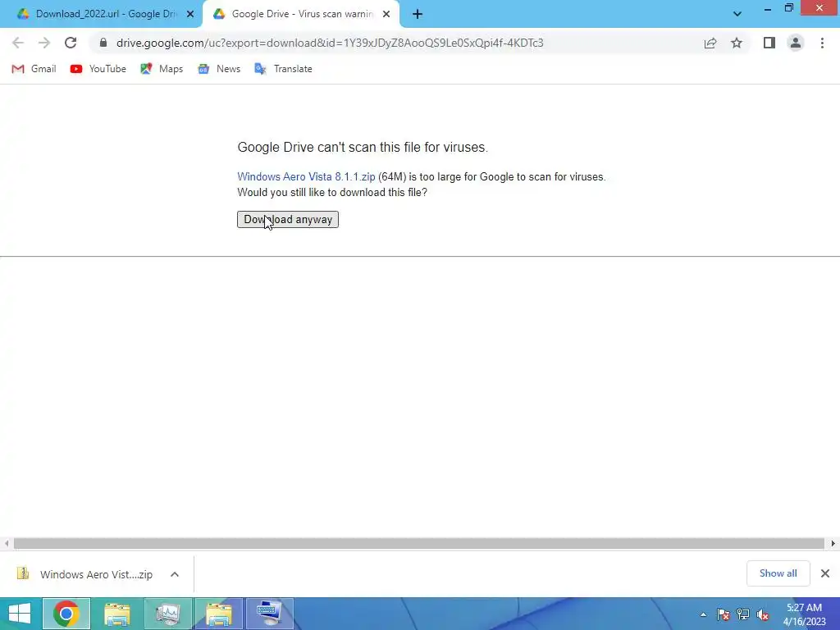The height and width of the screenshot is (630, 840).
Task: Open the Translate bookmark
Action: click(x=283, y=69)
